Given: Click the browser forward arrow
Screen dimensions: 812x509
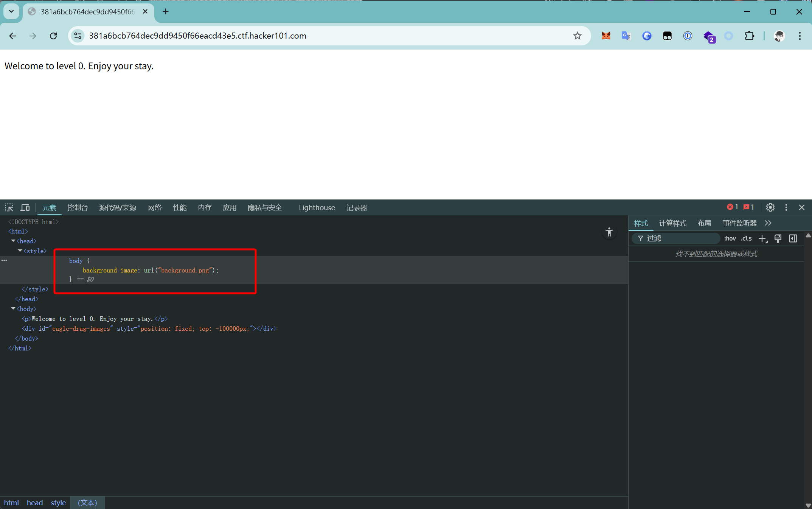Looking at the screenshot, I should [x=33, y=36].
